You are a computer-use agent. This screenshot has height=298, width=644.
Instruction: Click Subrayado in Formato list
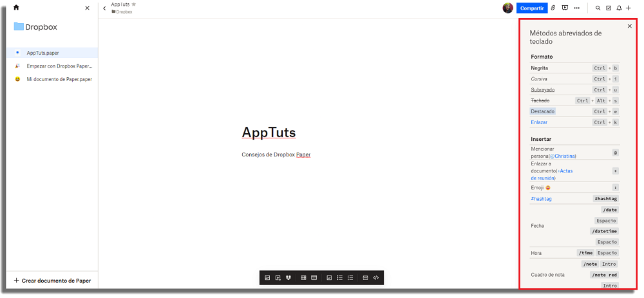click(542, 89)
